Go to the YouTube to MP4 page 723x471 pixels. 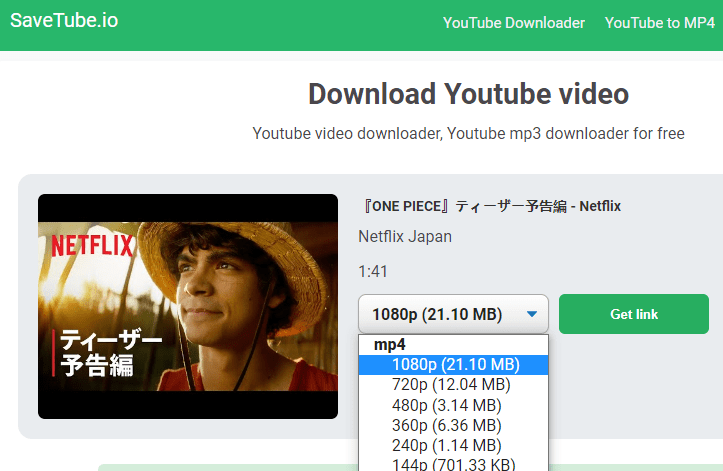[x=659, y=23]
